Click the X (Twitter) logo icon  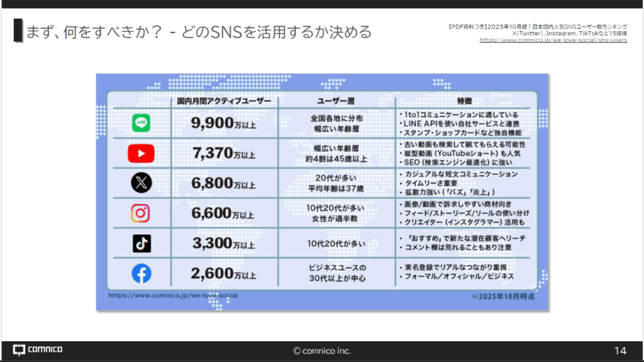(141, 183)
